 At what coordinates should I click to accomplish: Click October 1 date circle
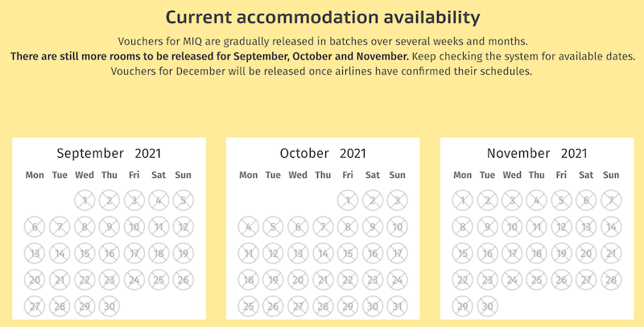point(348,201)
